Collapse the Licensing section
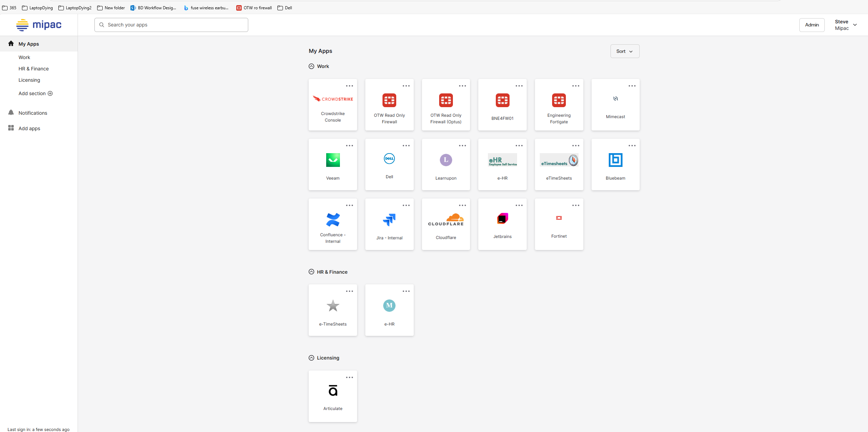868x432 pixels. (311, 358)
